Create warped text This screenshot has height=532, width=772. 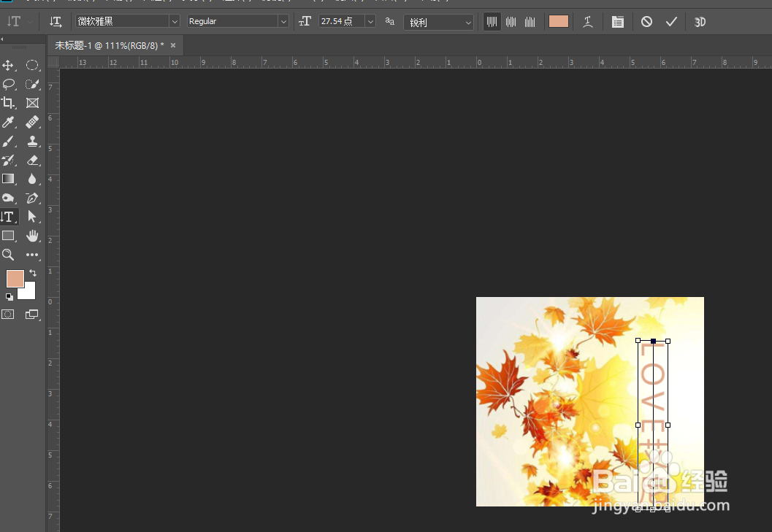click(588, 22)
